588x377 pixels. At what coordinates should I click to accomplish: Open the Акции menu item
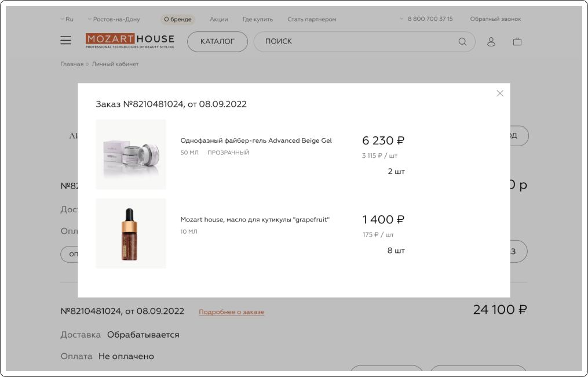pyautogui.click(x=218, y=19)
